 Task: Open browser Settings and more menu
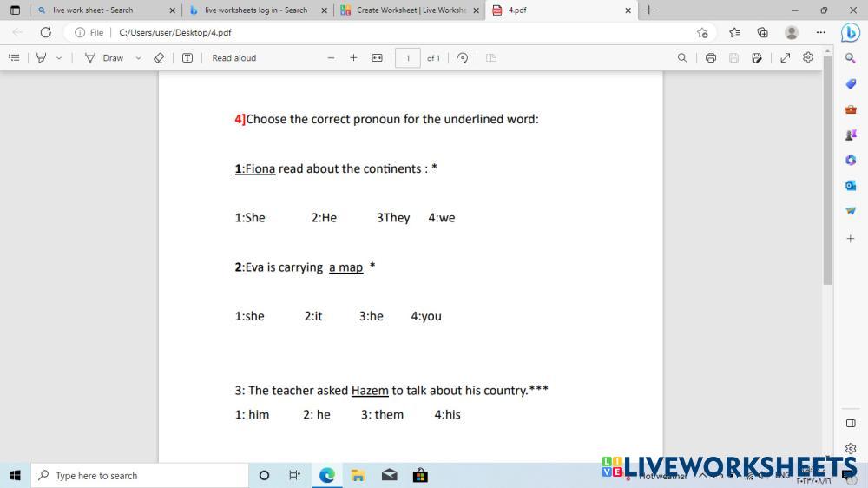(x=820, y=32)
